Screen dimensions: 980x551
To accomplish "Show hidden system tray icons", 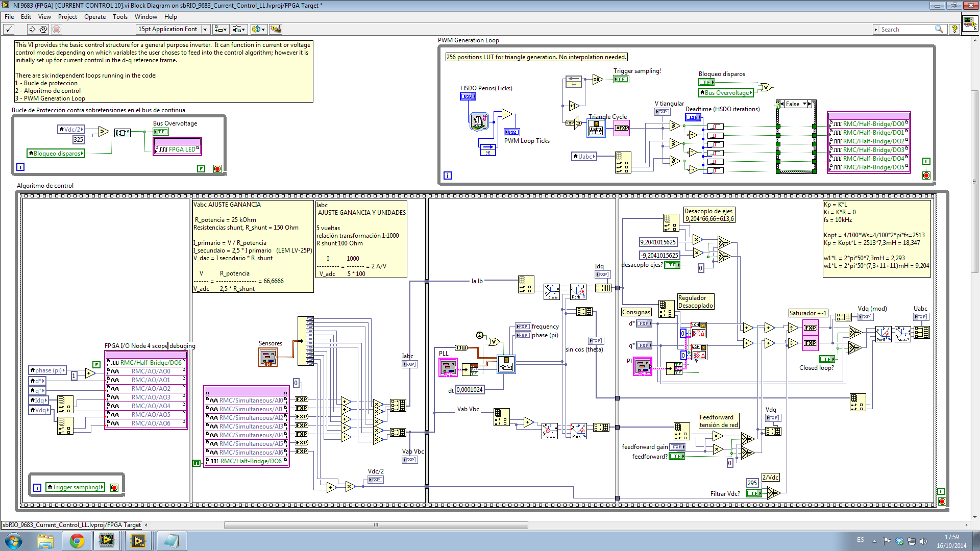I will [x=874, y=541].
